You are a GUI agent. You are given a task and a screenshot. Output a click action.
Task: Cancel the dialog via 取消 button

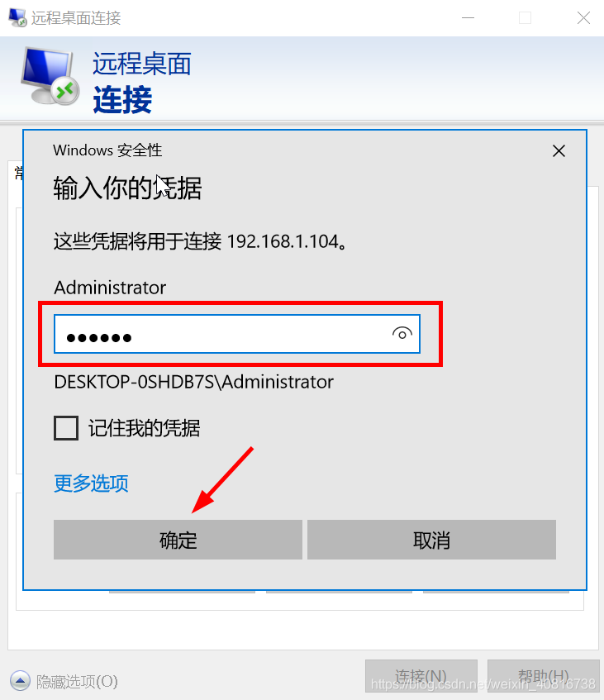431,540
